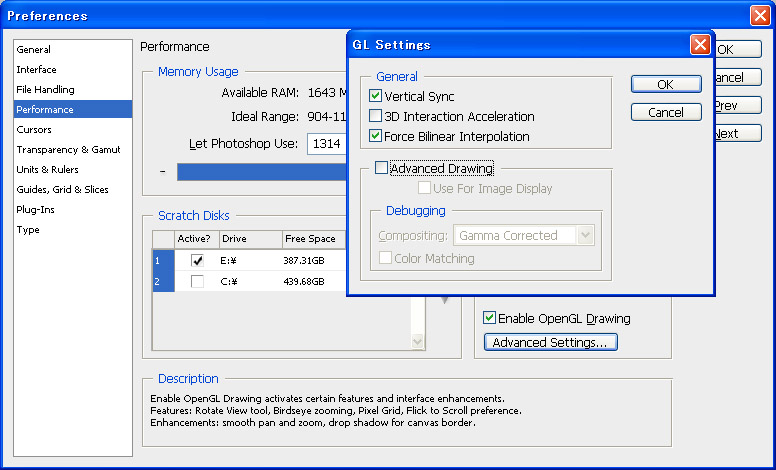Select scratch disk row number 1

click(x=163, y=260)
